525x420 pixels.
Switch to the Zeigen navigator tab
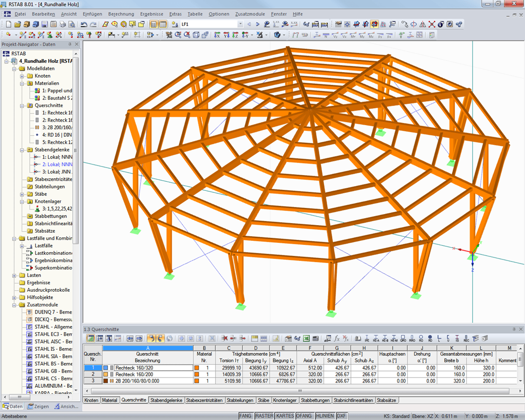coord(39,406)
